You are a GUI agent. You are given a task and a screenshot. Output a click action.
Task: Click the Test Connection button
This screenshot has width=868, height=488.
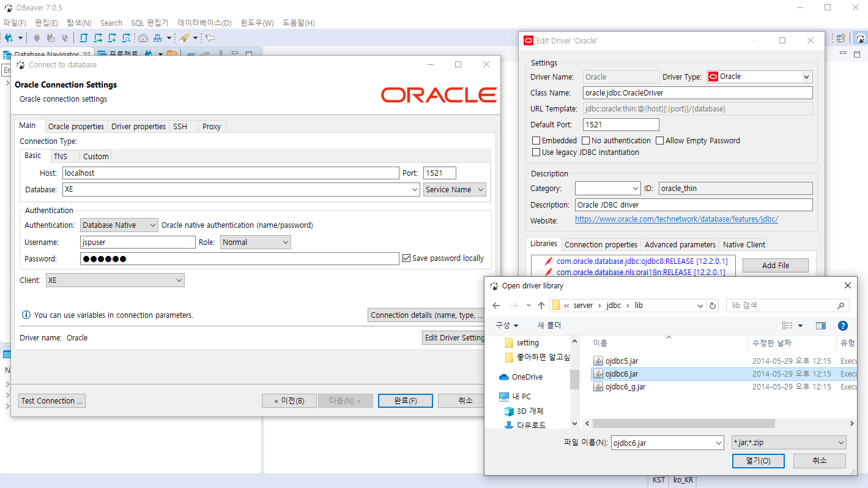click(52, 401)
